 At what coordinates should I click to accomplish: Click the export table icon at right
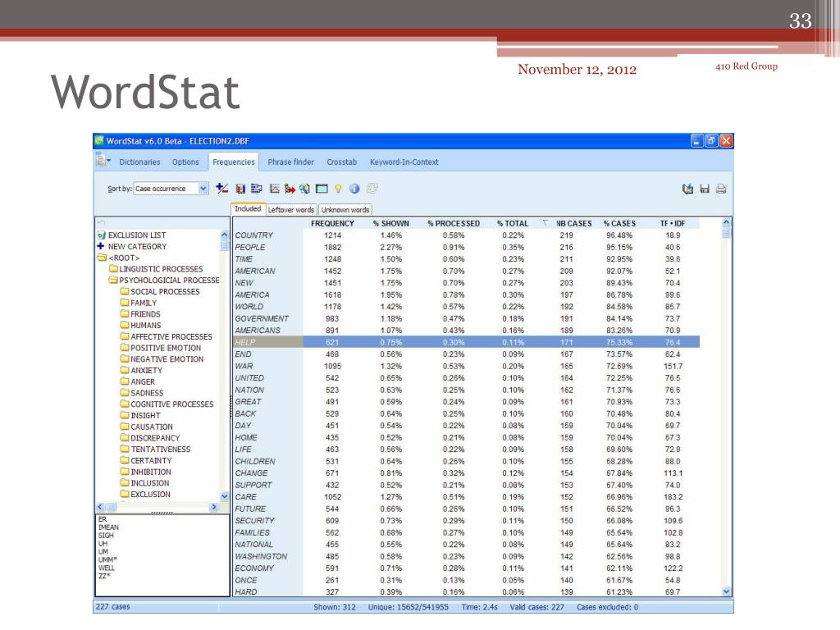[x=688, y=189]
